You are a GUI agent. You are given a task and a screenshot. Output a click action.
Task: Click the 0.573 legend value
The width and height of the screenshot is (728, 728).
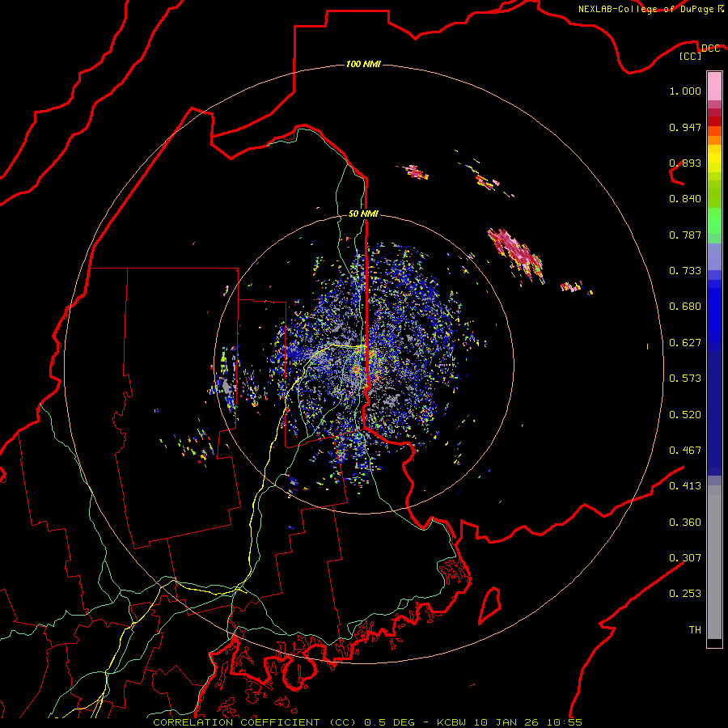pos(685,379)
